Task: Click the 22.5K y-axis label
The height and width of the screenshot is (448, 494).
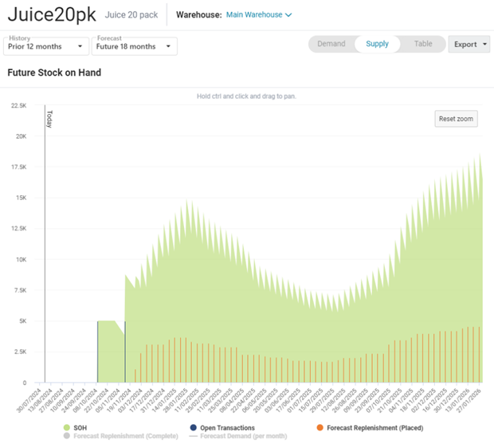Action: [x=18, y=104]
